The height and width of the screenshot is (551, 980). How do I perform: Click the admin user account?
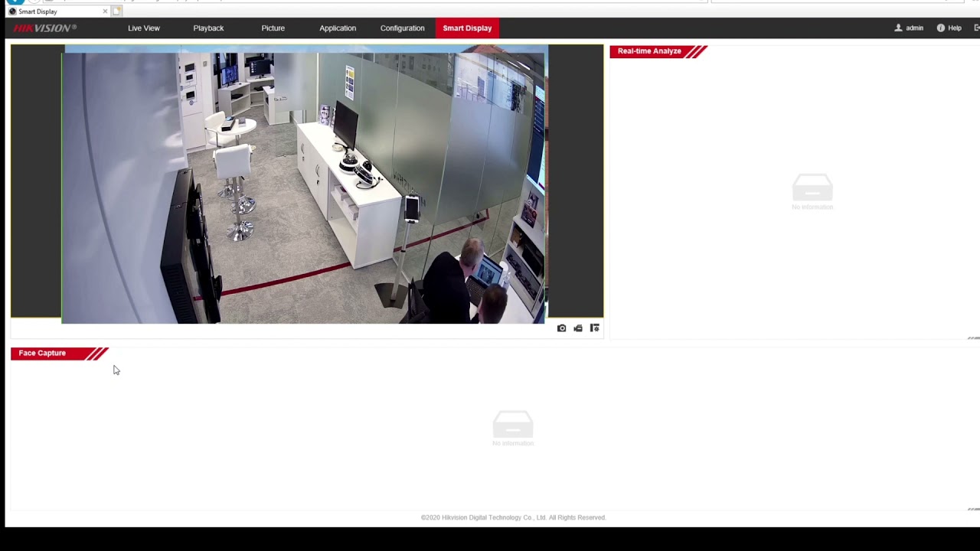click(x=909, y=28)
